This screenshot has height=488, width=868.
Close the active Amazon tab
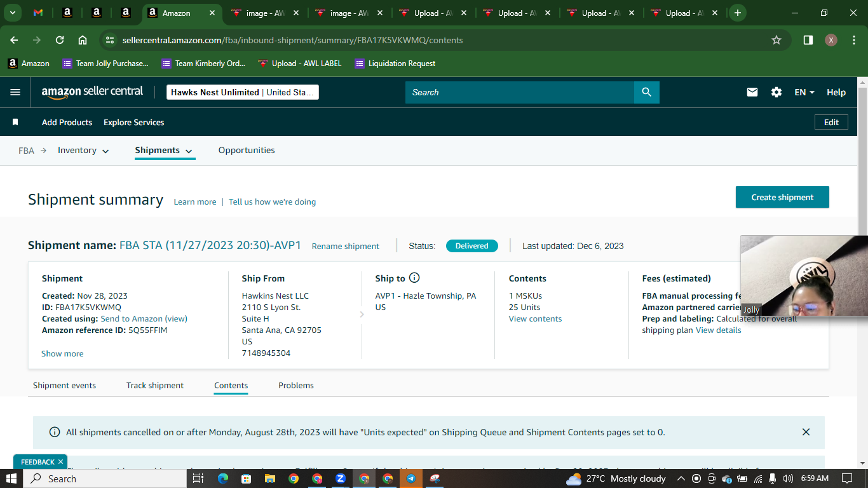click(212, 13)
